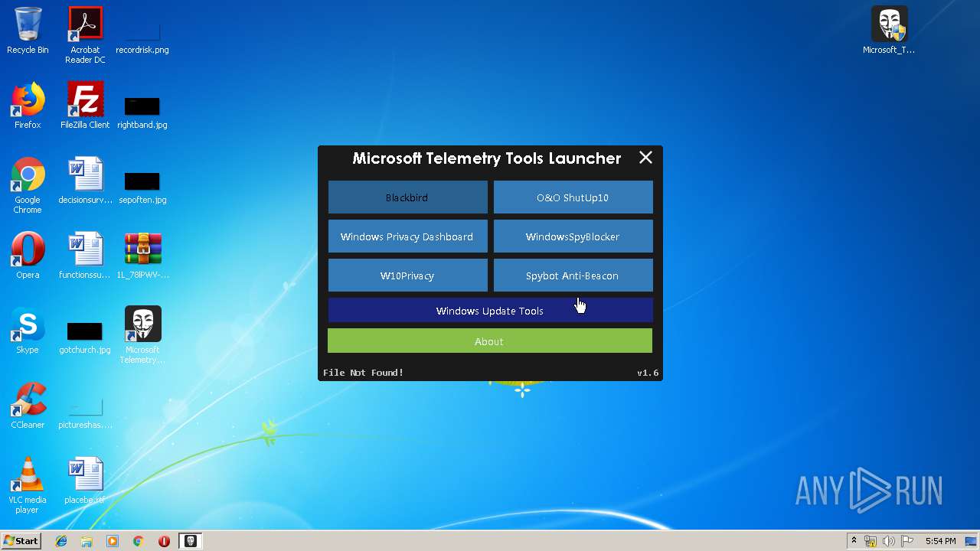Launch the Blackbird tool

(x=407, y=197)
